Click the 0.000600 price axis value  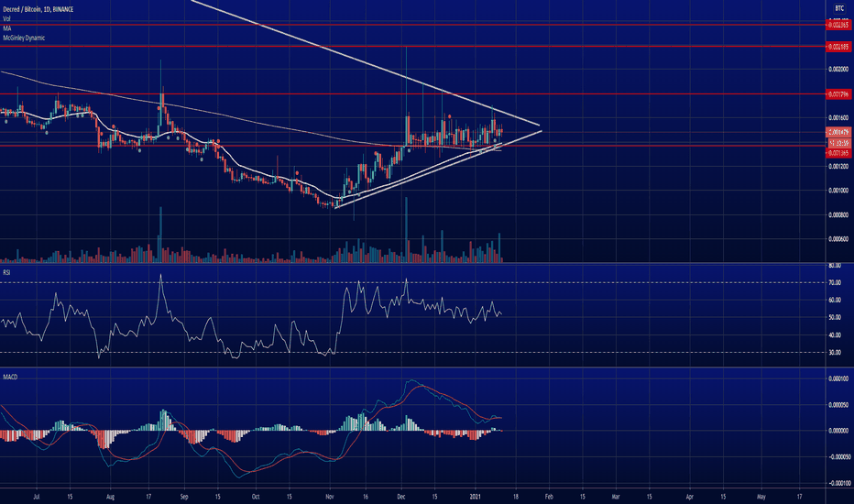tap(838, 238)
